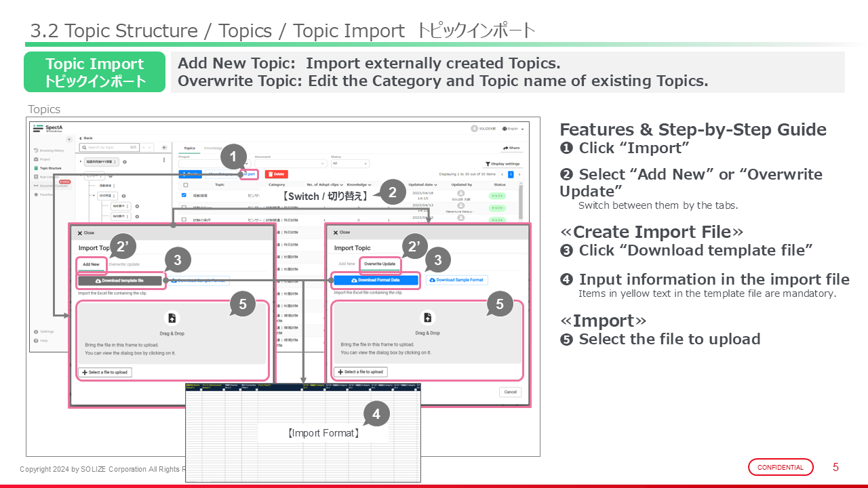Viewport: 868px width, 488px height.
Task: Uncheck the checked first topic row checkbox
Action: click(185, 195)
